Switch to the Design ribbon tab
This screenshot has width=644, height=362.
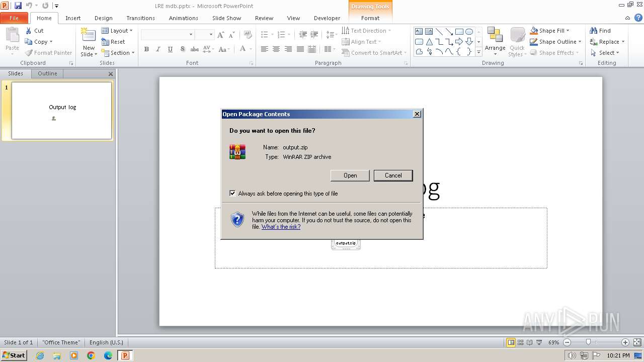pos(104,18)
